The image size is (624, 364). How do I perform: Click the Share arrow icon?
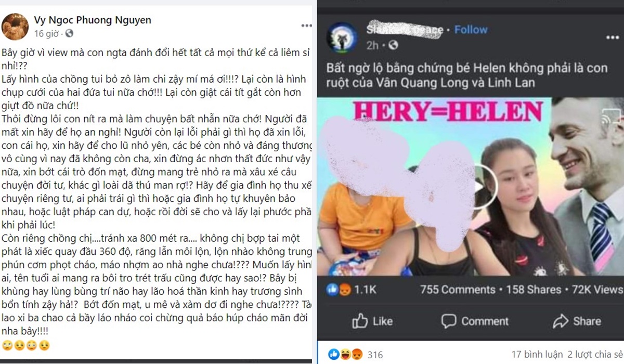(x=561, y=321)
